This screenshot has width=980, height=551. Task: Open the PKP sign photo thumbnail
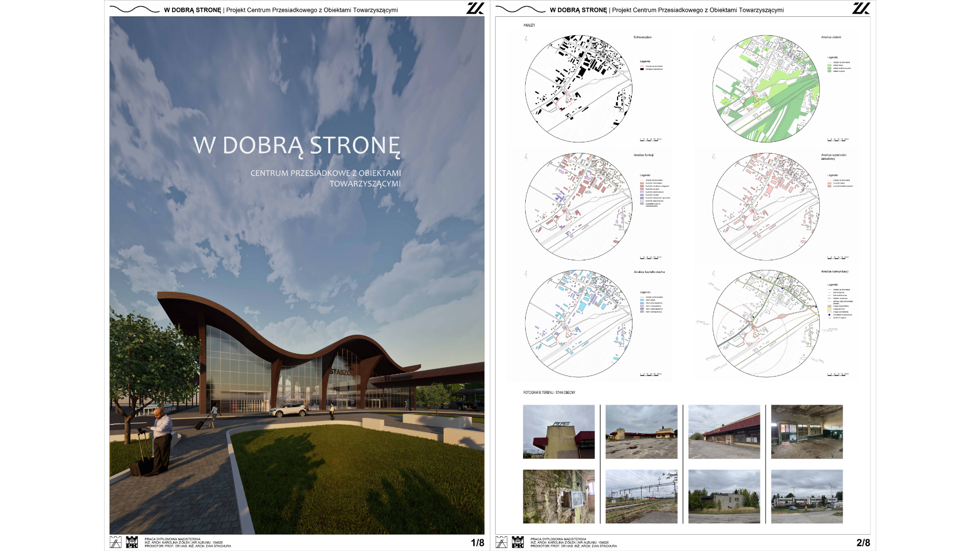pos(558,432)
